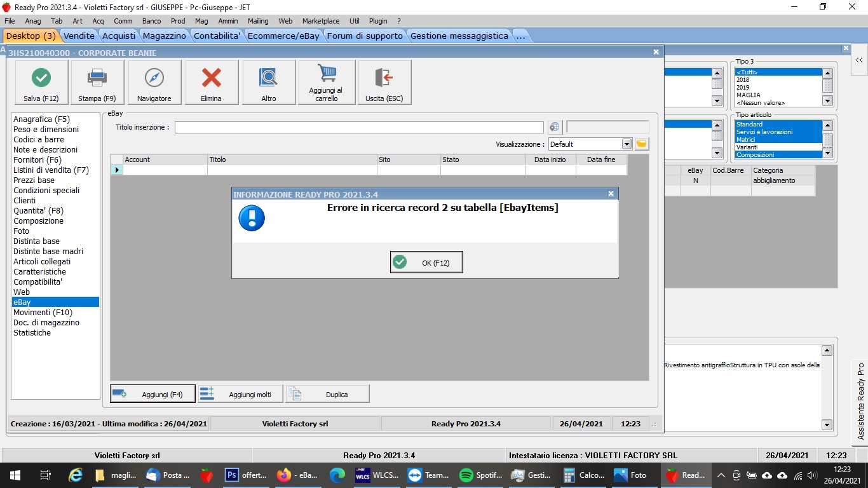Viewport: 868px width, 488px height.
Task: Expand the Visualizzazione dropdown
Action: (x=627, y=144)
